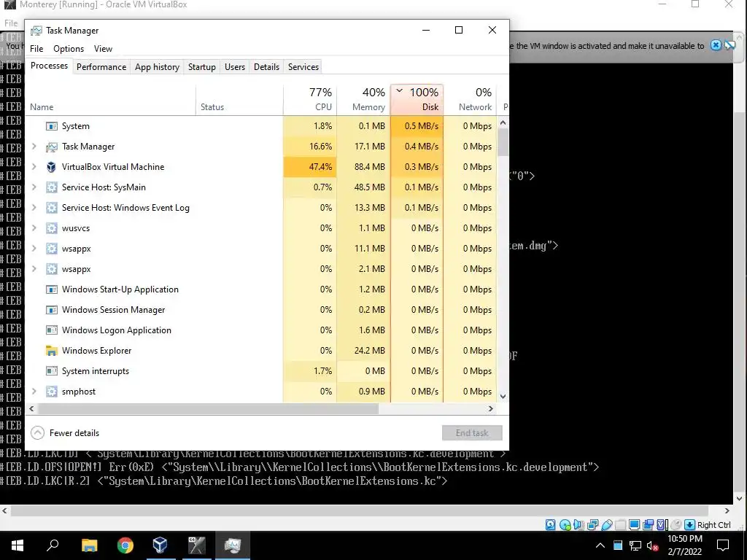Image resolution: width=747 pixels, height=560 pixels.
Task: Click the network icon in system tray
Action: (x=635, y=545)
